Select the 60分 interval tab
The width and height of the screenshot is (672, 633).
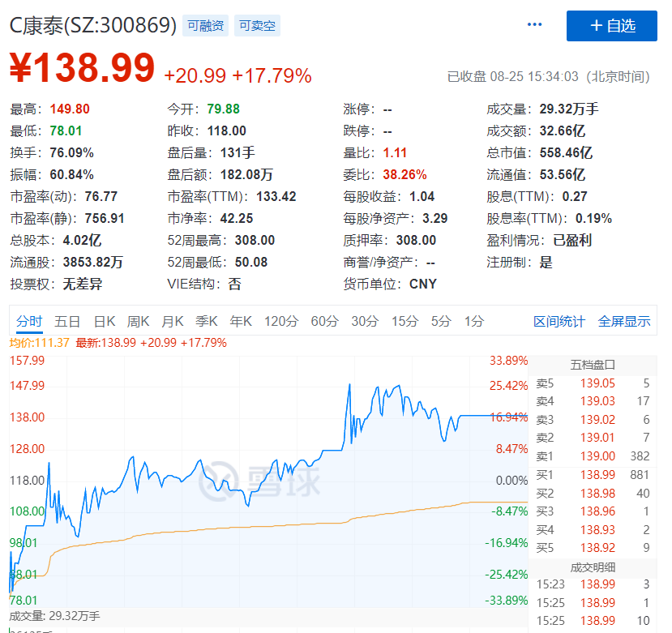324,321
